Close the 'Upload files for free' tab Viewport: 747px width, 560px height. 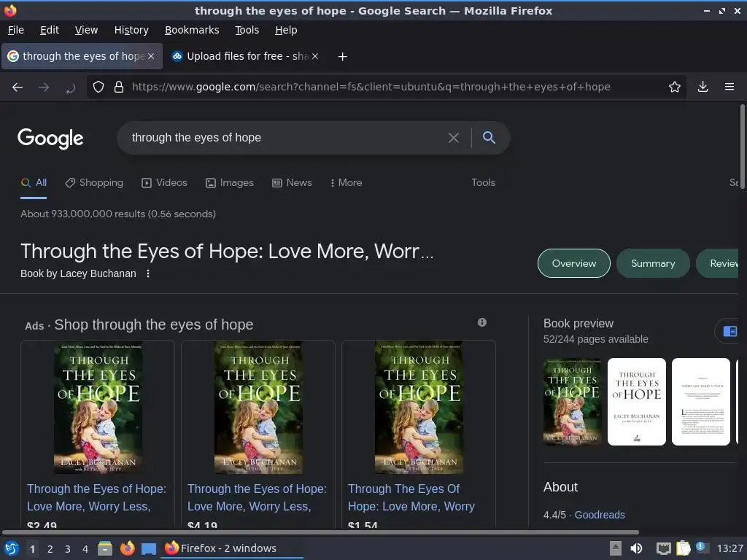pyautogui.click(x=315, y=56)
